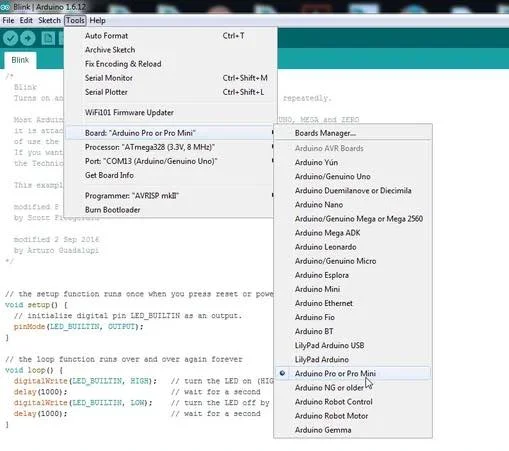The width and height of the screenshot is (509, 451).
Task: Click the Verify checkmark toolbar icon
Action: click(x=10, y=38)
